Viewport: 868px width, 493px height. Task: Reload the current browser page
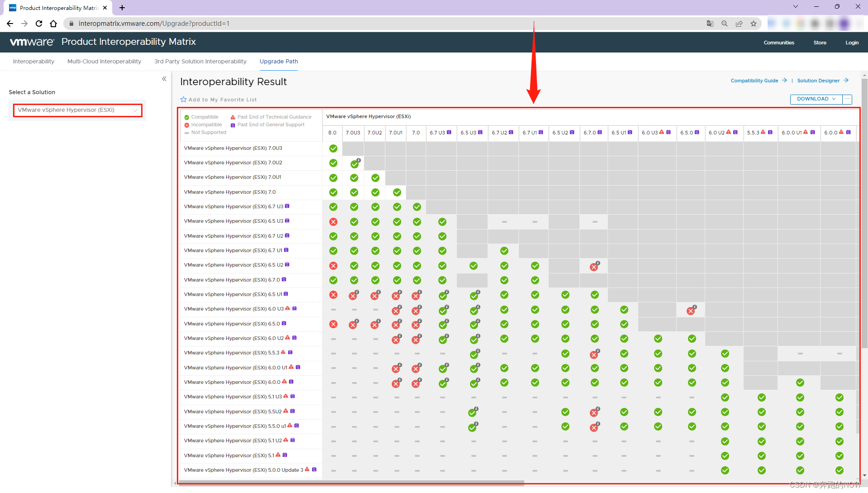pyautogui.click(x=39, y=24)
